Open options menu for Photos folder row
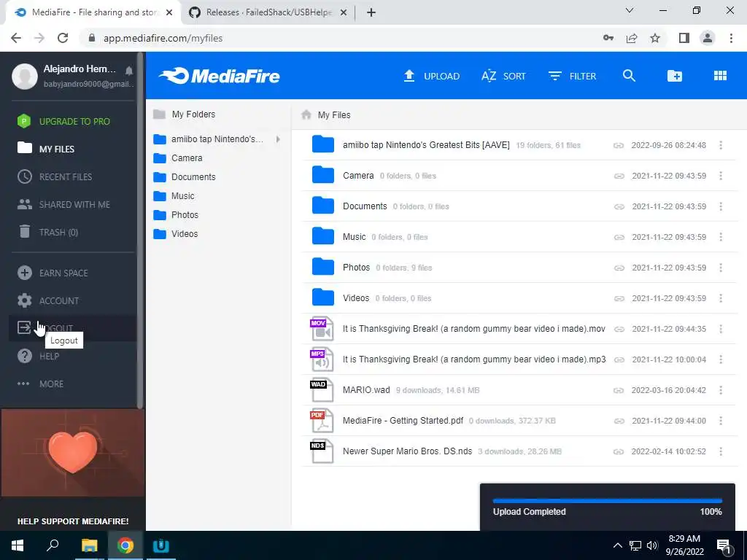Image resolution: width=747 pixels, height=560 pixels. pyautogui.click(x=721, y=268)
